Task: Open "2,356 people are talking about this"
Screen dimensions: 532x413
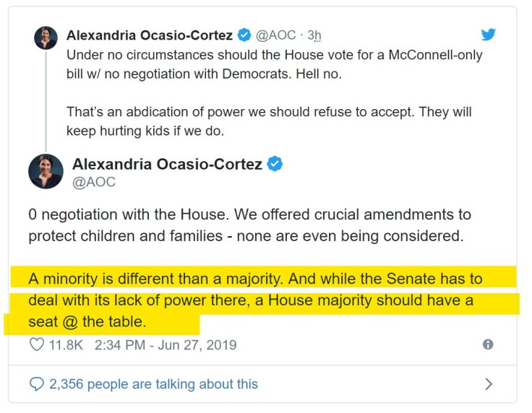Action: point(153,384)
